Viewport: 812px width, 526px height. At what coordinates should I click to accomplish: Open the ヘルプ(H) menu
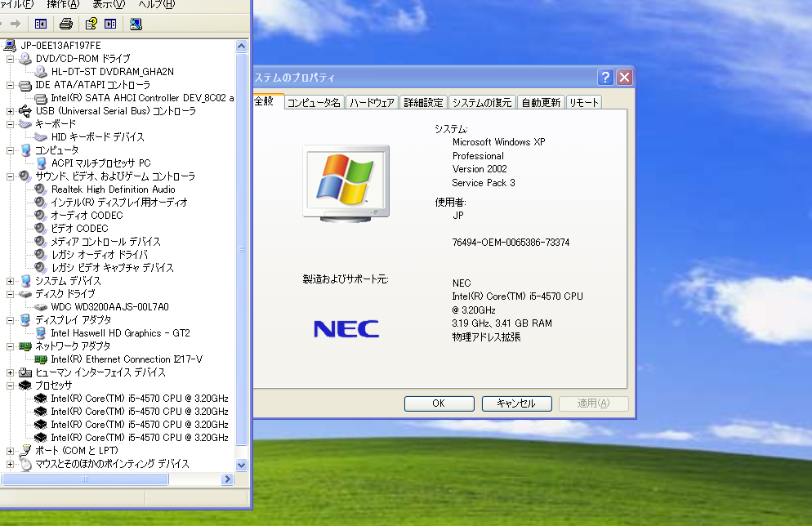point(157,5)
